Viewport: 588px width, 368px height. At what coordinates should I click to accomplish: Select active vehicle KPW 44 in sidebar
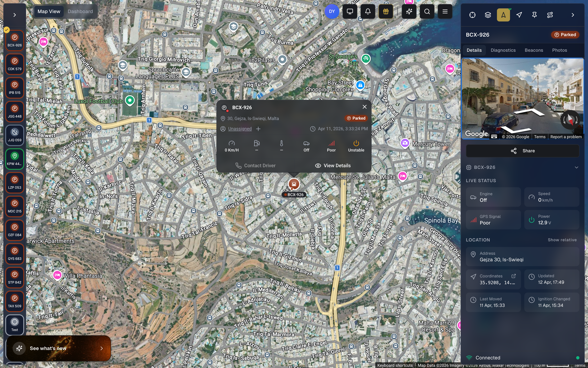pos(14,159)
